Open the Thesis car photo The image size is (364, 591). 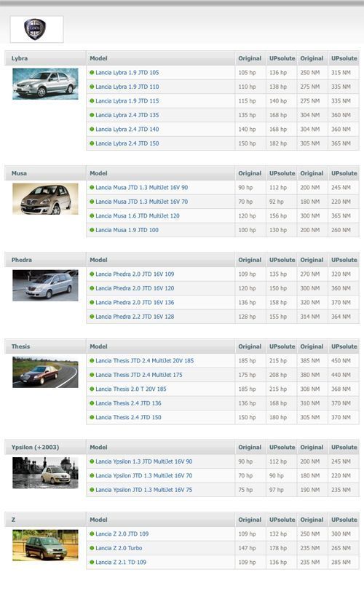coord(45,372)
